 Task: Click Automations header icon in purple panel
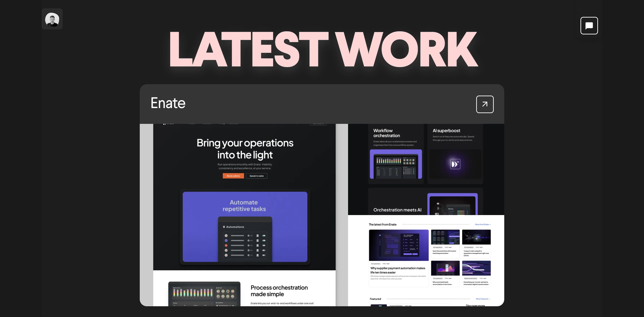click(224, 227)
